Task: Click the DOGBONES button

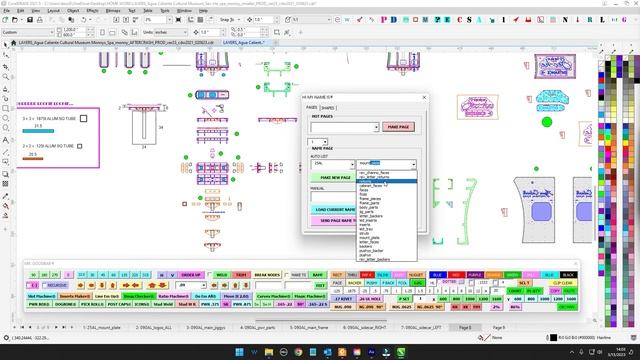Action: pos(65,304)
